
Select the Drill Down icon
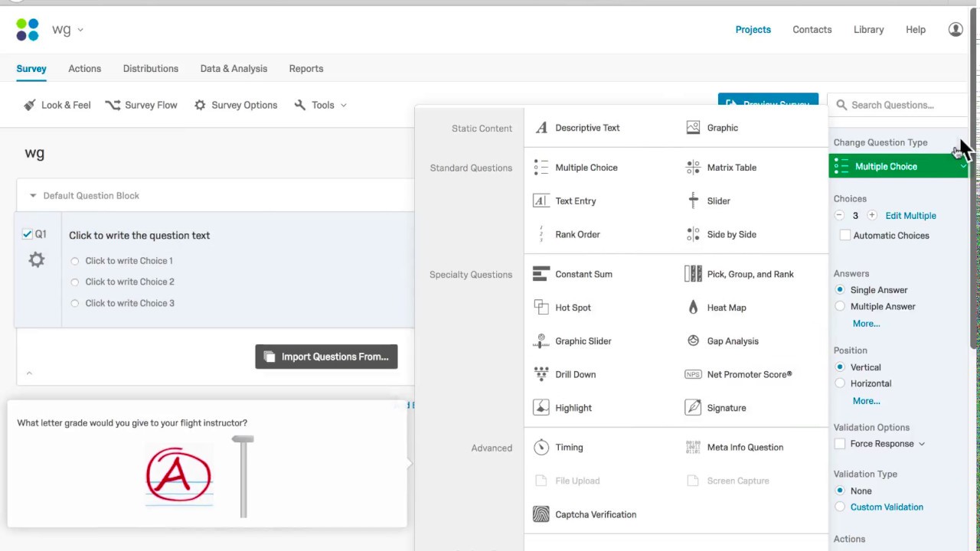(x=541, y=374)
